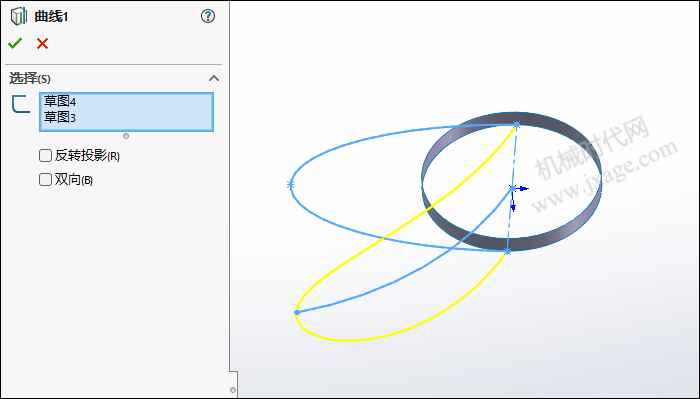This screenshot has height=399, width=700.
Task: Select 草图3 in selection list
Action: [x=60, y=117]
